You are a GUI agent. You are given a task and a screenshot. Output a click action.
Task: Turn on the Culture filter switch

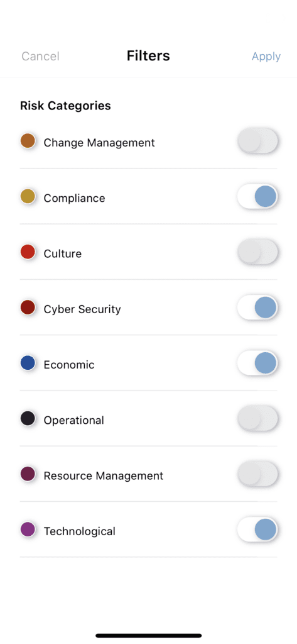coord(257,252)
